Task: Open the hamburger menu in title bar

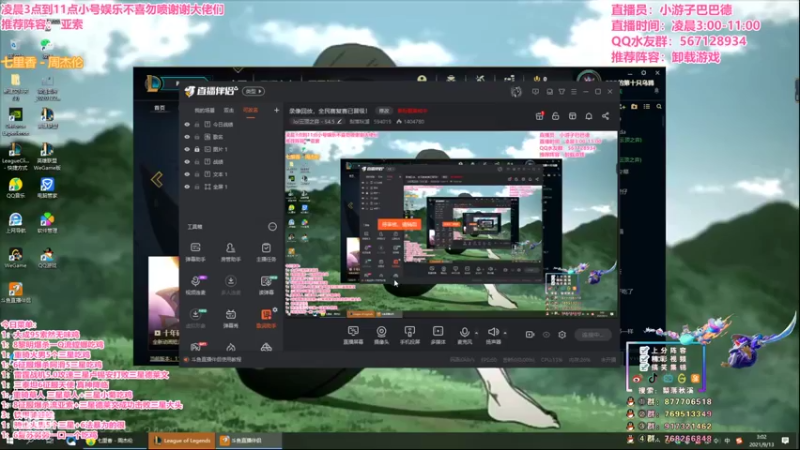Action: click(x=574, y=92)
